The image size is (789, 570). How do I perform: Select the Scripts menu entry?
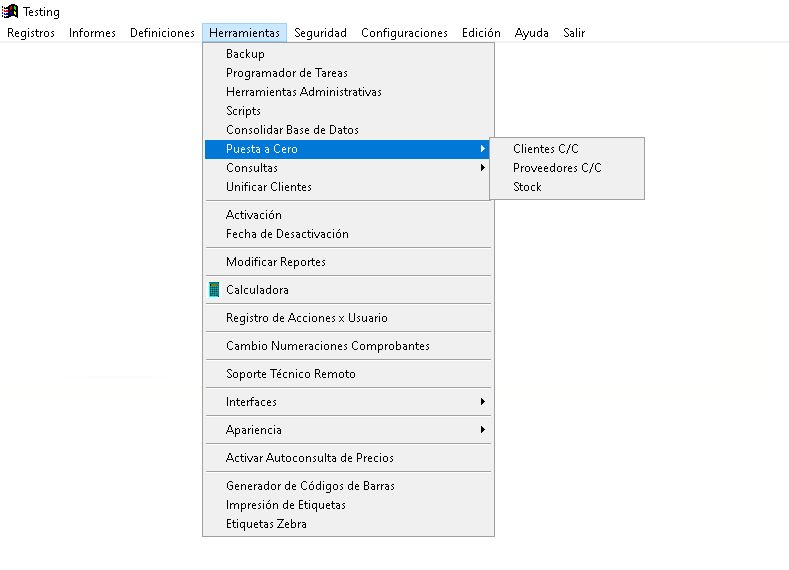pyautogui.click(x=243, y=111)
